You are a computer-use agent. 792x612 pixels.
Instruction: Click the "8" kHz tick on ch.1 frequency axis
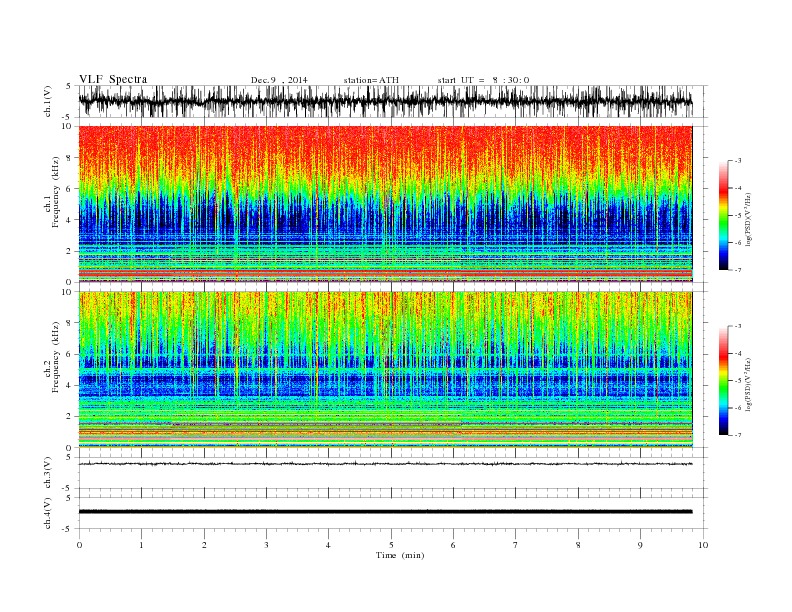pos(69,158)
